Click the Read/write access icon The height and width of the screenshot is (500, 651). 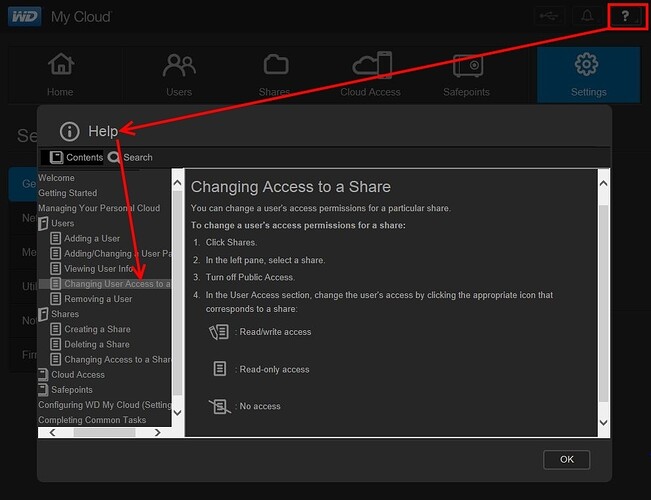tap(219, 332)
